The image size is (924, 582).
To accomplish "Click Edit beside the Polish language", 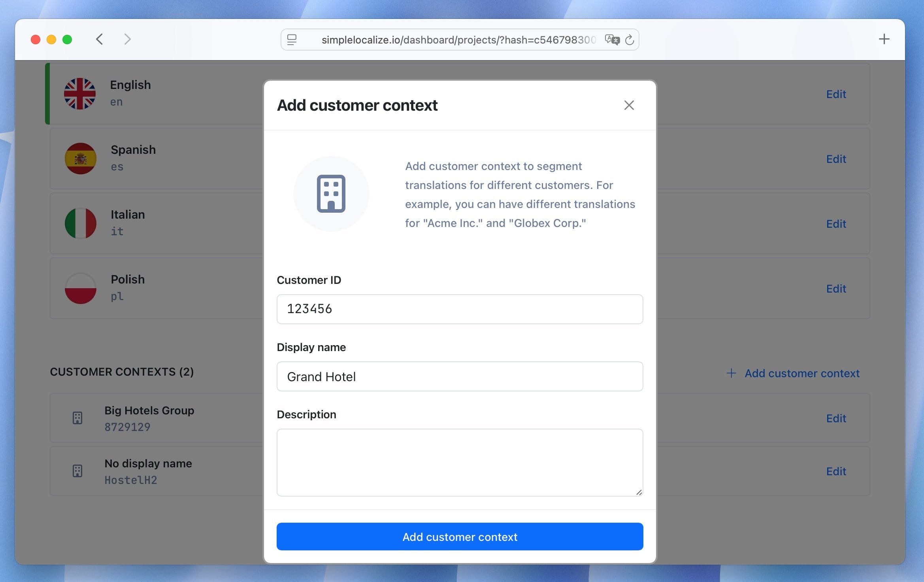I will [836, 289].
